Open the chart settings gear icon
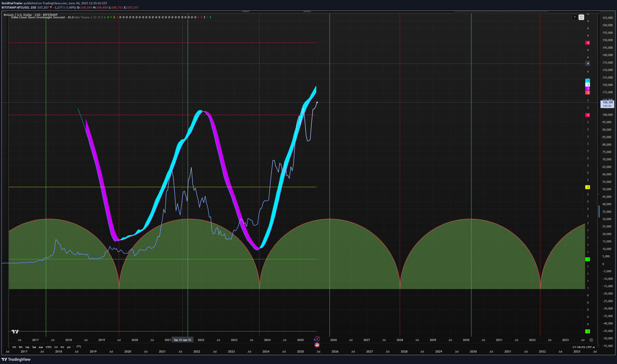Screen dimensions: 617x364 coord(591,340)
